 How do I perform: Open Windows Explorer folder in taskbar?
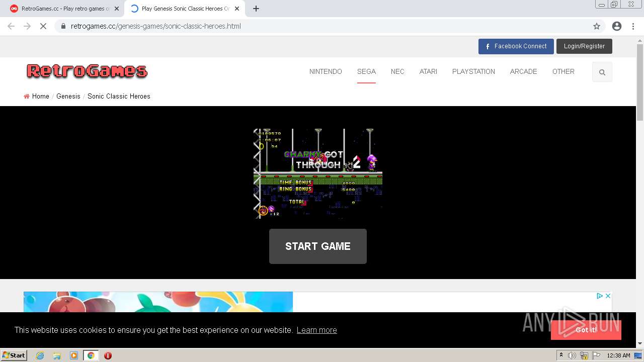pyautogui.click(x=57, y=355)
